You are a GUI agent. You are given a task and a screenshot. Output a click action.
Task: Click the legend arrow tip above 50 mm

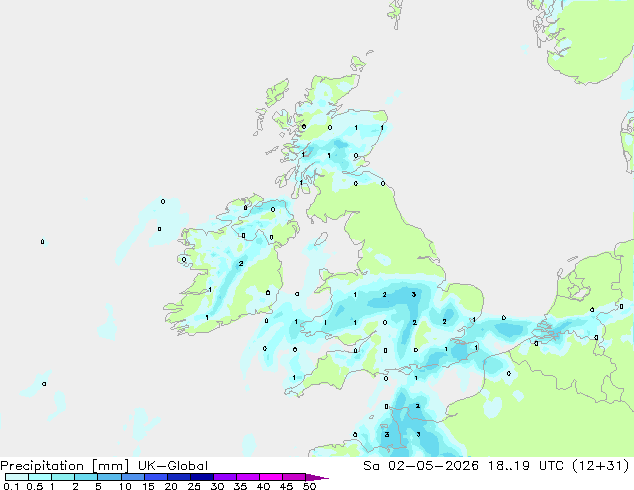click(x=317, y=477)
